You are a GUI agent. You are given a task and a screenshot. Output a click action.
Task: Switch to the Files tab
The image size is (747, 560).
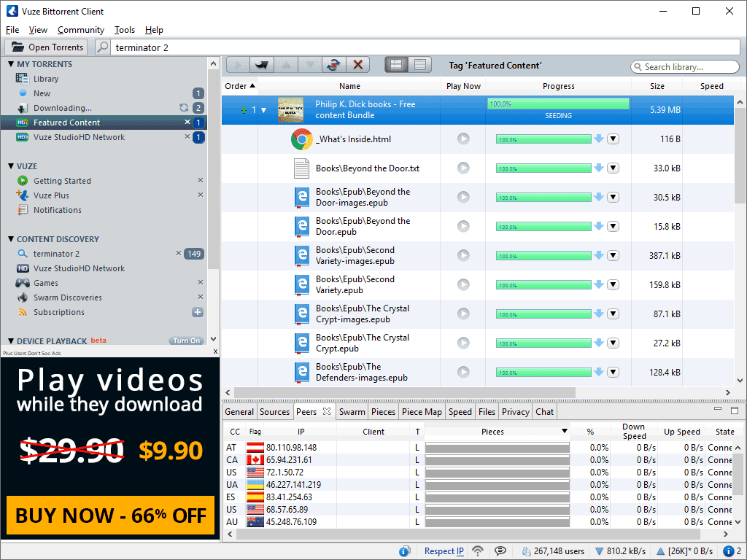487,412
